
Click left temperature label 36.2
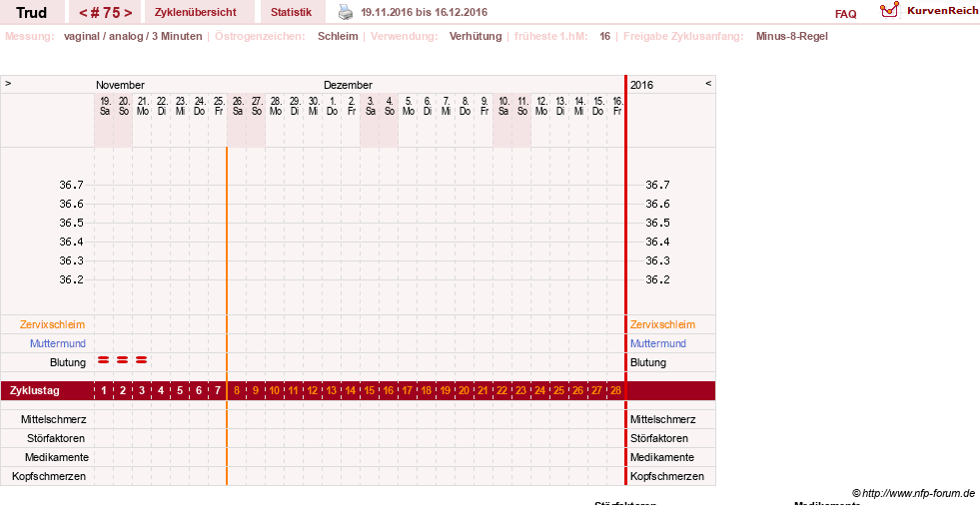point(71,279)
